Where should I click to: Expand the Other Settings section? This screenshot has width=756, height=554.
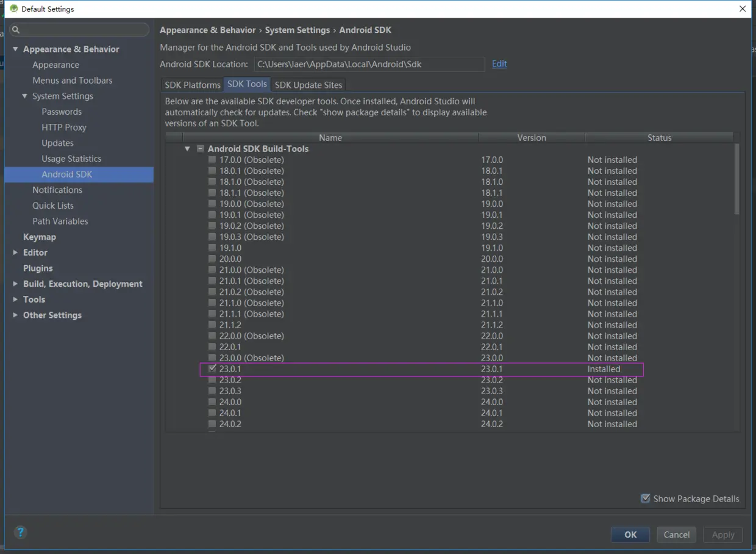(x=15, y=315)
